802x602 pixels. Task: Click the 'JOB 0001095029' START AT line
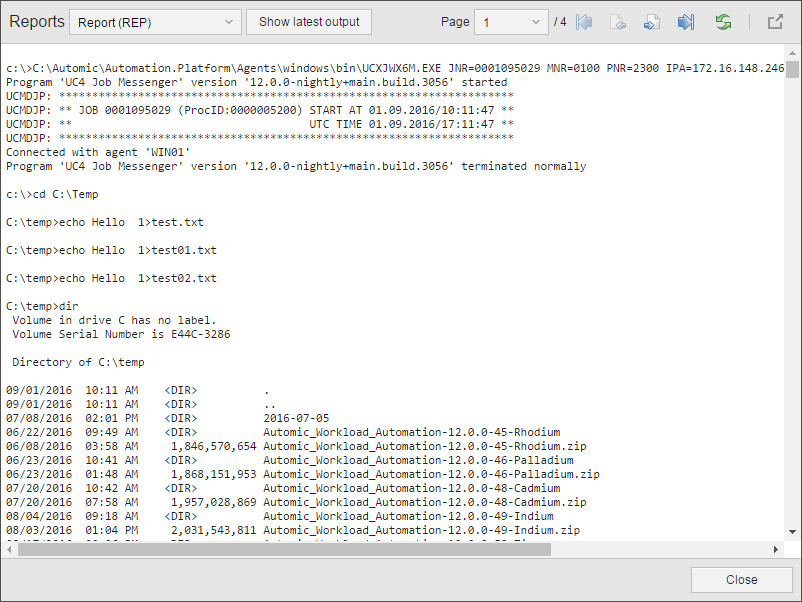click(260, 110)
